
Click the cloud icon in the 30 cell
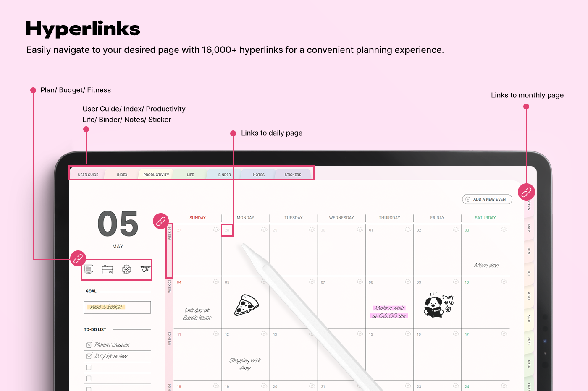[x=360, y=229]
